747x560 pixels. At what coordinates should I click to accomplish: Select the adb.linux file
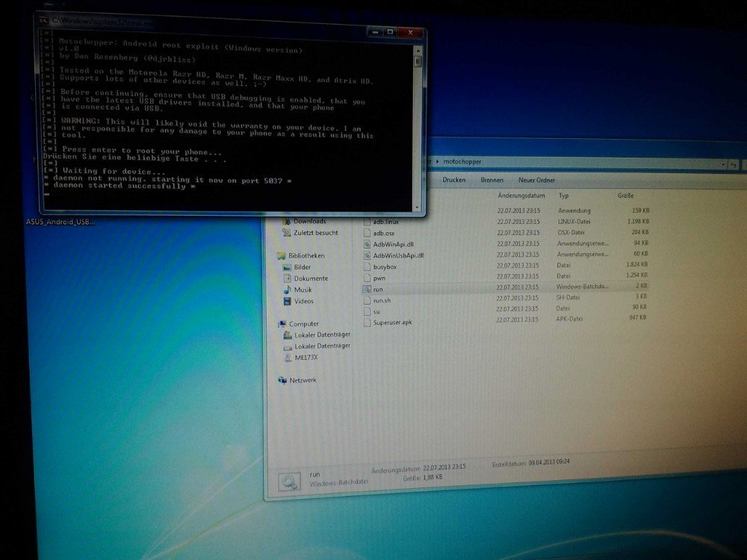click(386, 222)
